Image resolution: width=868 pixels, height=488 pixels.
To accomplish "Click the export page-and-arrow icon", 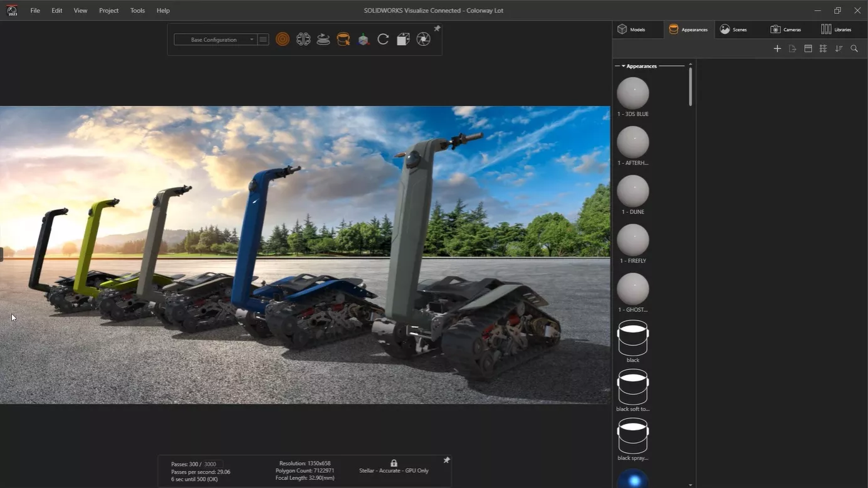I will click(x=792, y=48).
